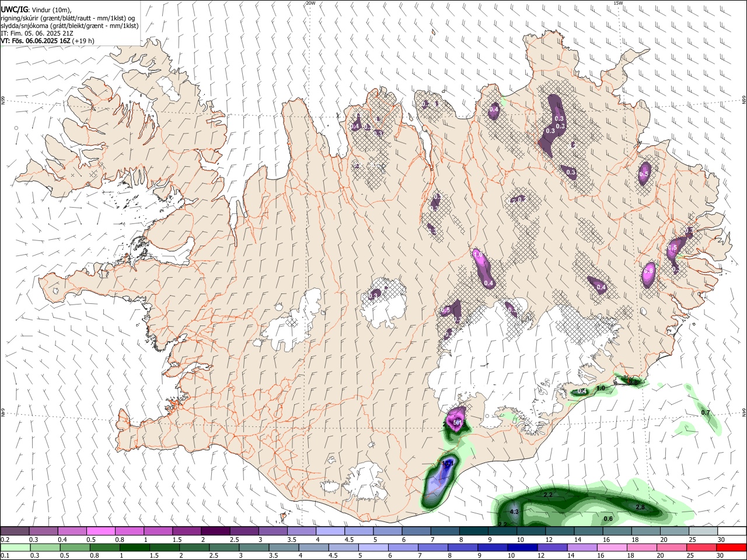This screenshot has height=560, width=747.
Task: Select the pink 0.5 swatch in upper scale
Action: [100, 531]
